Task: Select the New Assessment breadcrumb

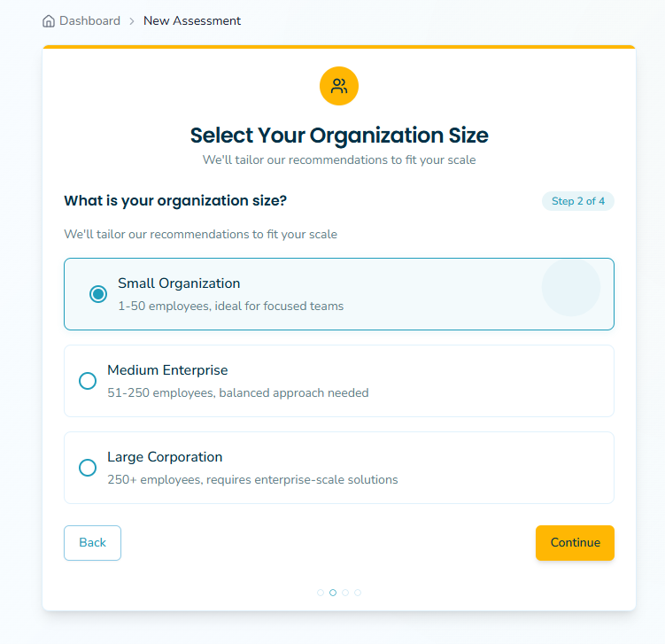Action: [x=192, y=21]
